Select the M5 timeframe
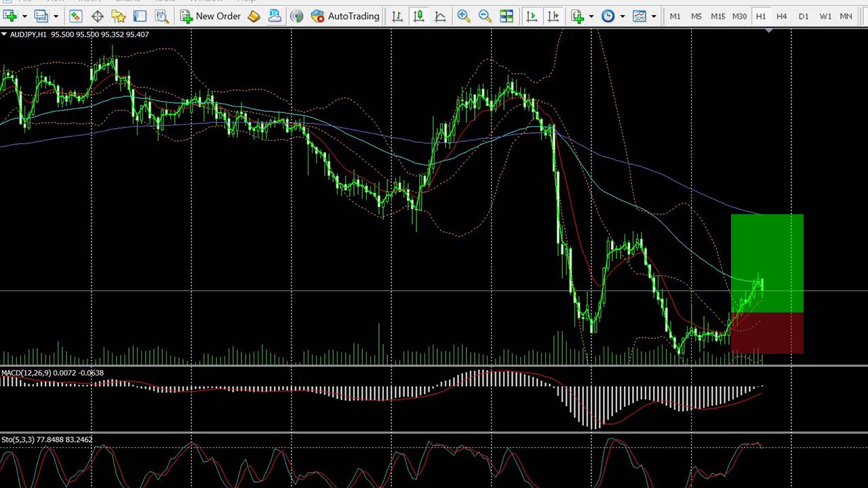 [696, 16]
